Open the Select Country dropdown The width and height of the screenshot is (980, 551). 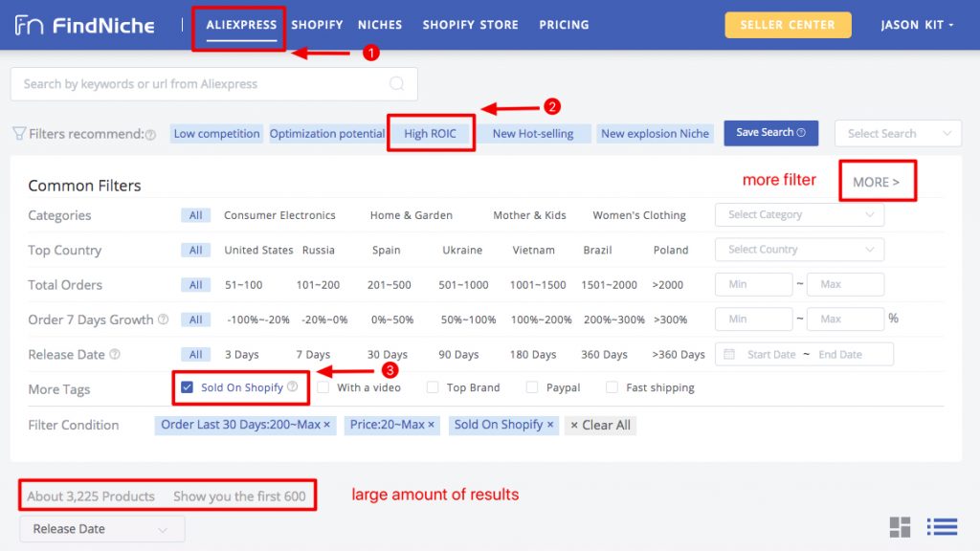click(799, 250)
